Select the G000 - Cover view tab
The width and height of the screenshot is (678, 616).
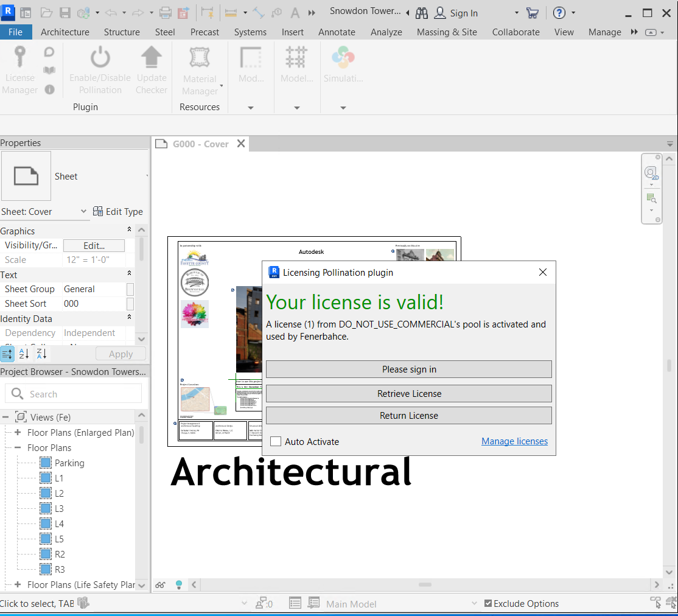pos(201,144)
